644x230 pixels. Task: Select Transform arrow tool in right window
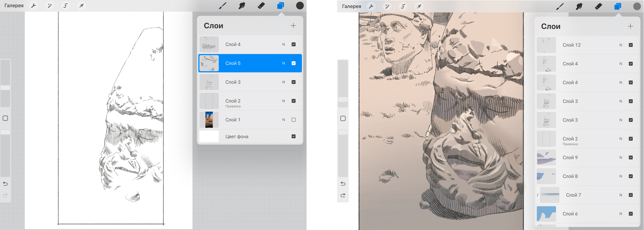pos(419,6)
